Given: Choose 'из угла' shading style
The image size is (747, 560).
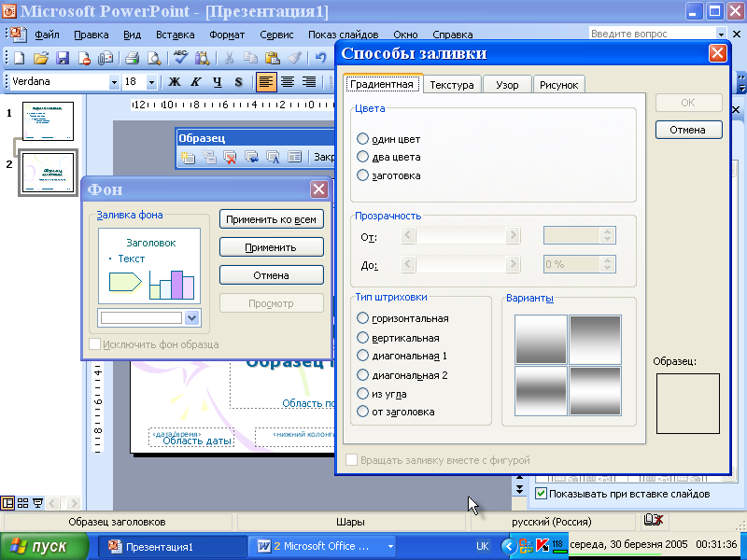Looking at the screenshot, I should tap(362, 393).
